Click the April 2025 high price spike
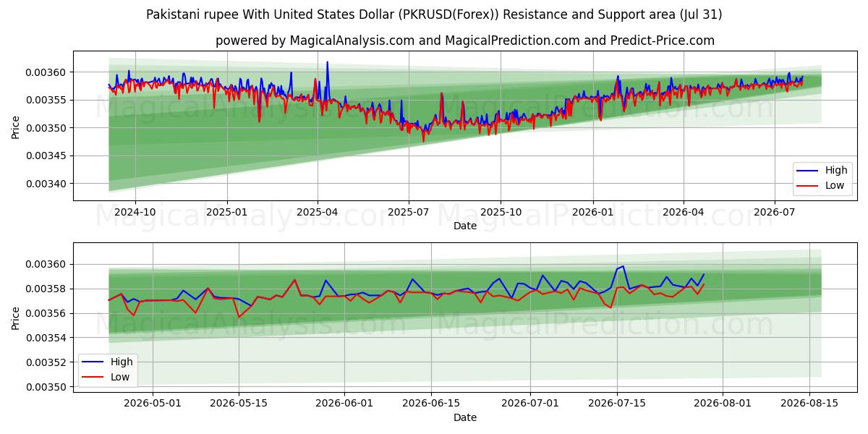Image resolution: width=868 pixels, height=434 pixels. [x=327, y=63]
